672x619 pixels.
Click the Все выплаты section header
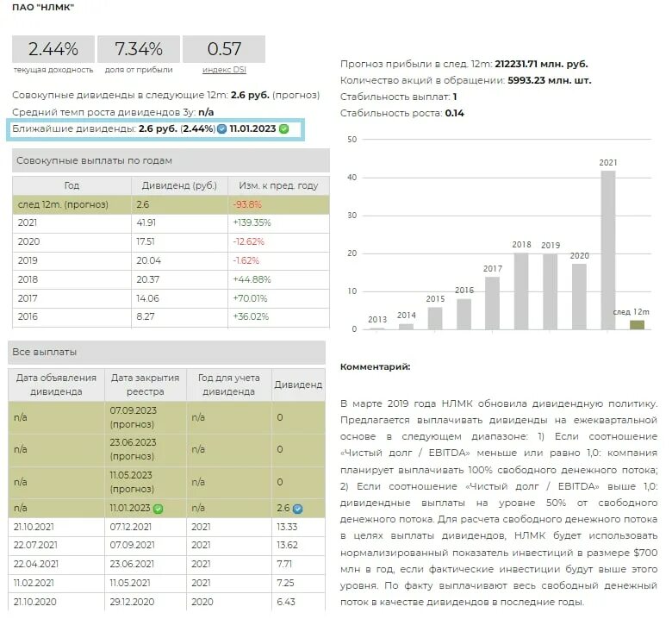coord(167,353)
